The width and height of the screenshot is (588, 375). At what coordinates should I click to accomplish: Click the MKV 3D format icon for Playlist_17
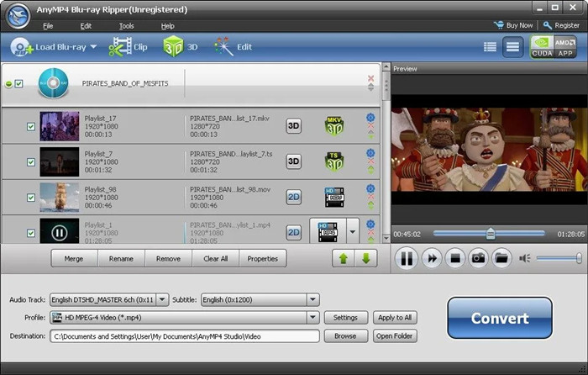[x=334, y=126]
